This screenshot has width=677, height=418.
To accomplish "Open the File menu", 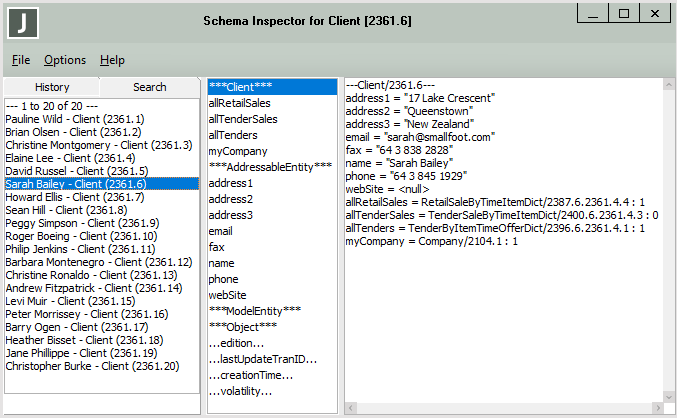I will [x=21, y=60].
